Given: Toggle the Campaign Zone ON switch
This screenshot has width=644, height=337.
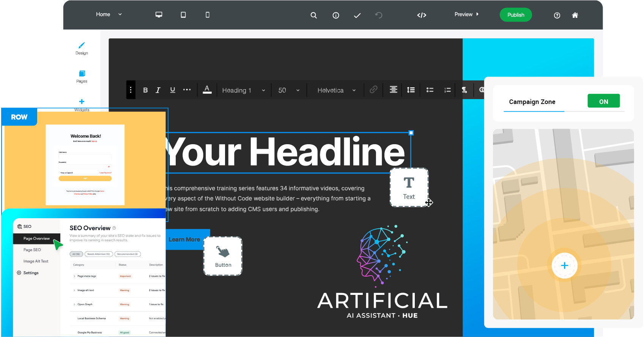Looking at the screenshot, I should [x=603, y=101].
